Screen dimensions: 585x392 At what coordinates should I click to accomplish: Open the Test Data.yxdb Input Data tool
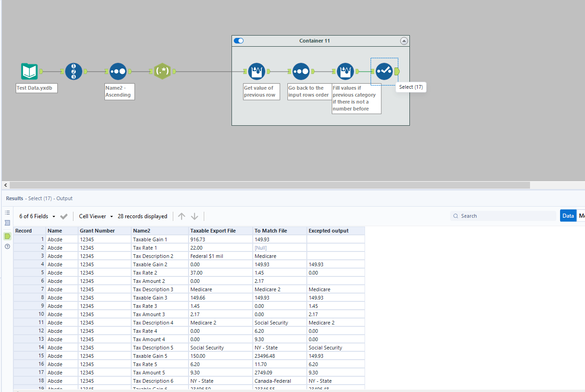coord(29,71)
